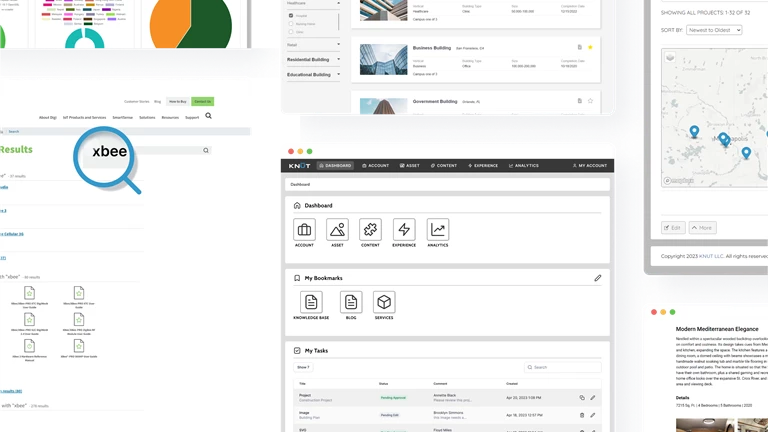768x432 pixels.
Task: Open the Support link on the Digi site
Action: pyautogui.click(x=192, y=118)
